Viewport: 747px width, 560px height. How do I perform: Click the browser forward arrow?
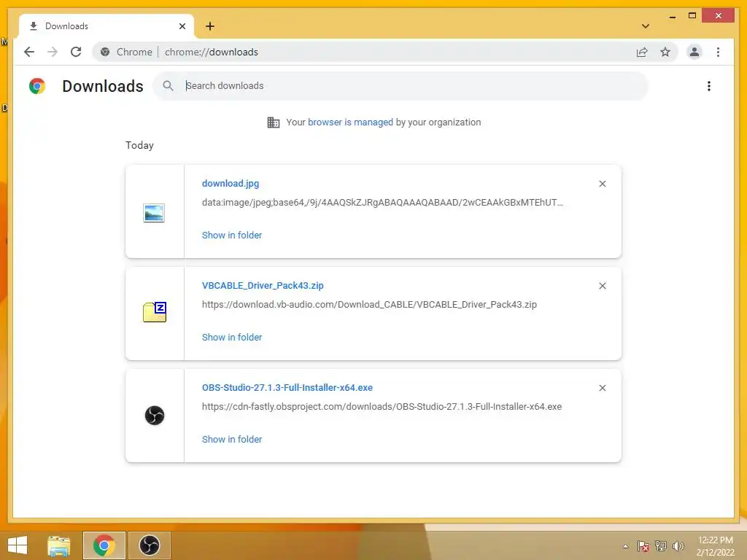pos(53,52)
